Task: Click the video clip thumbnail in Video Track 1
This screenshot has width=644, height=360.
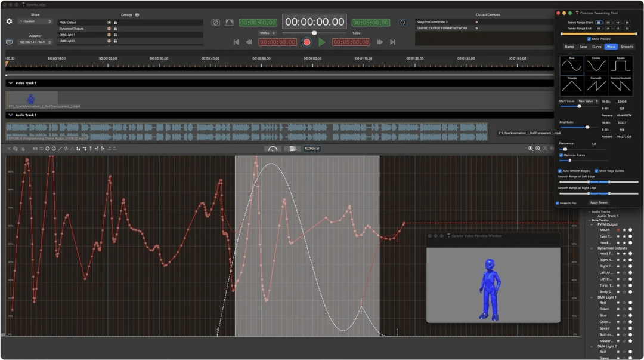Action: coord(32,99)
